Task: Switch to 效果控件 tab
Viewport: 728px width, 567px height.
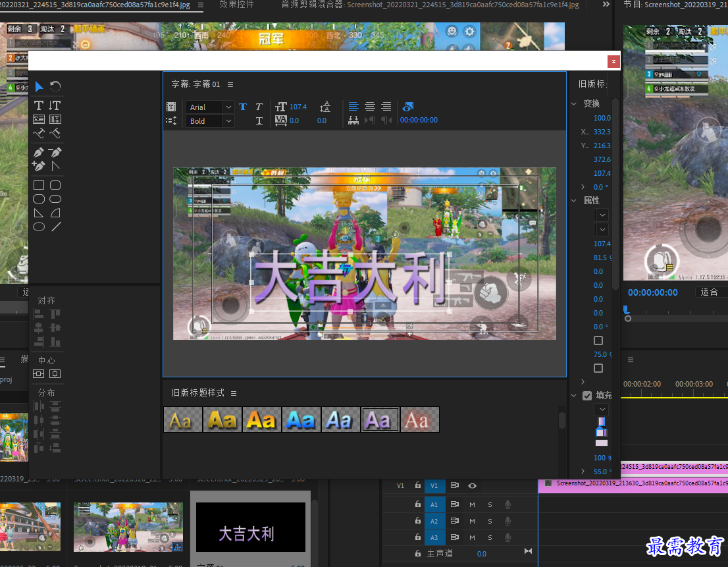Action: pyautogui.click(x=236, y=4)
